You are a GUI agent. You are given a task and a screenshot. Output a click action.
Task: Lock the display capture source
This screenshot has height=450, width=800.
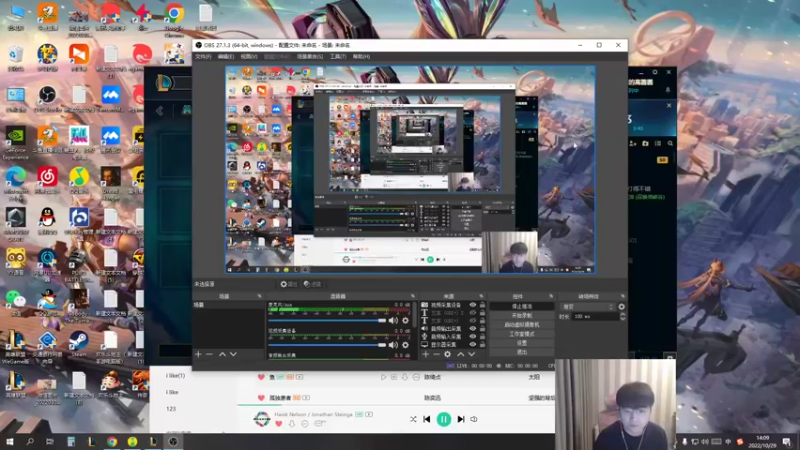click(483, 345)
